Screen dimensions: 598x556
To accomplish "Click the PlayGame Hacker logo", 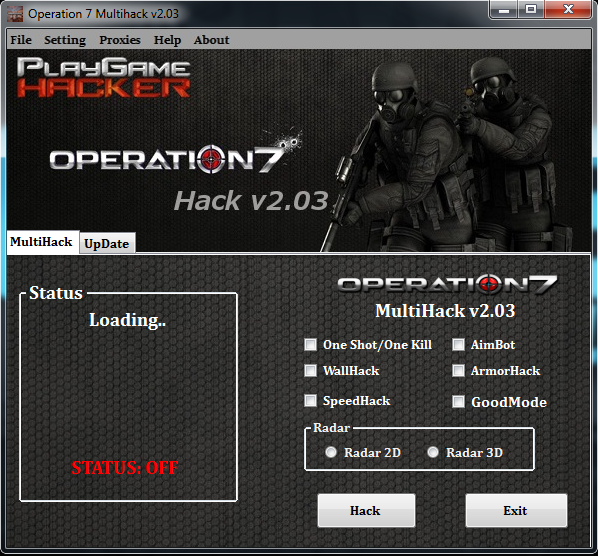I will pyautogui.click(x=103, y=77).
